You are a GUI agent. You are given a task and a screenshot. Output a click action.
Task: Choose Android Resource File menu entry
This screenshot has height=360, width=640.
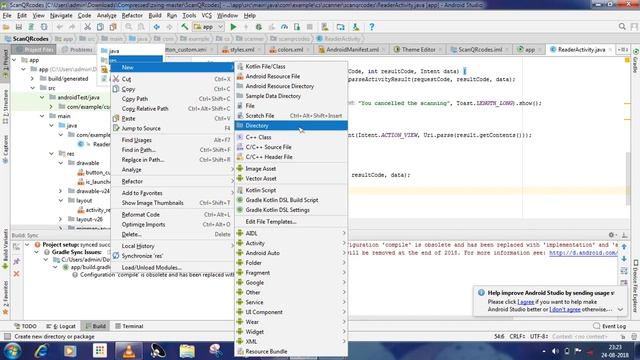(291, 76)
